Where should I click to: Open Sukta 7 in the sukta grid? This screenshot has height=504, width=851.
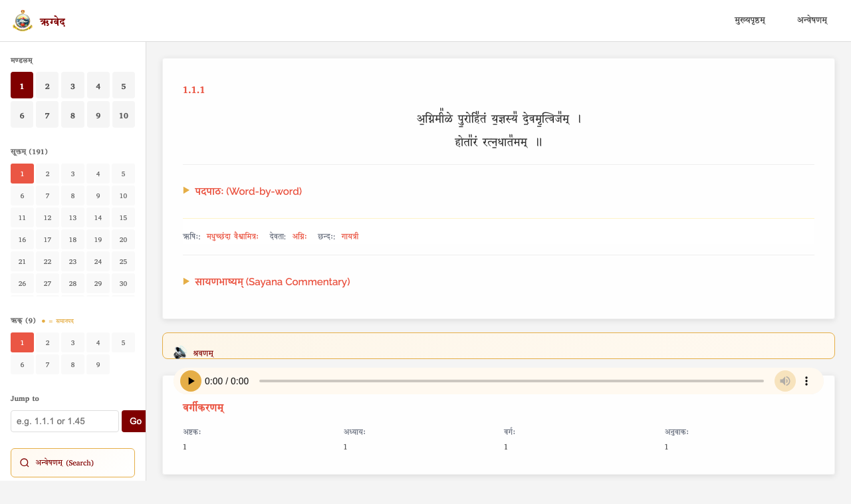(x=47, y=195)
